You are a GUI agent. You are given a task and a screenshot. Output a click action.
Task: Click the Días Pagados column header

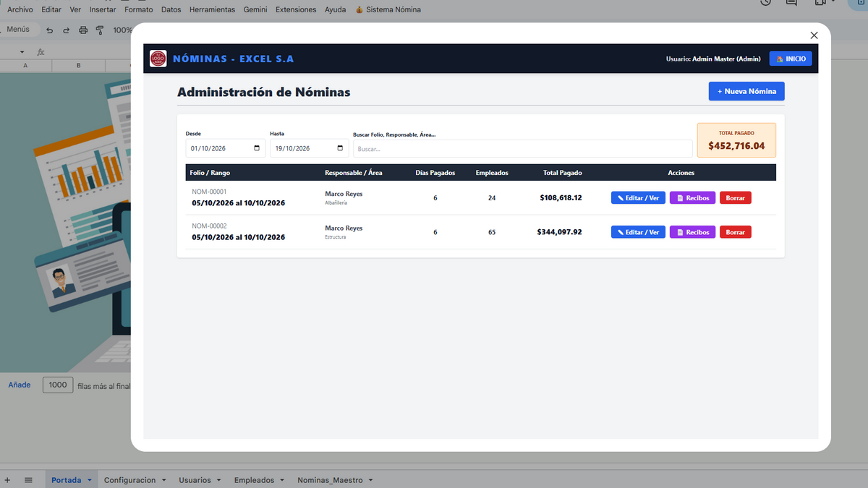435,173
